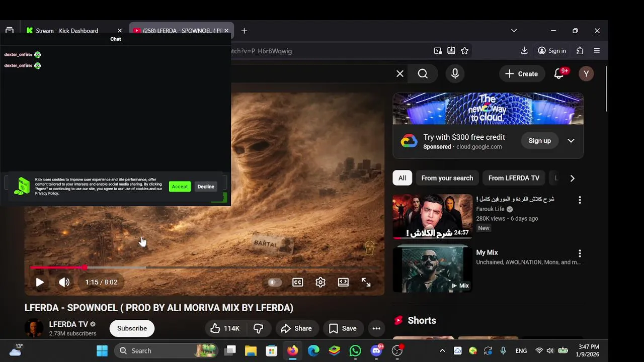Open options for the My Mix item
Screen dimensions: 644x362
click(580, 253)
